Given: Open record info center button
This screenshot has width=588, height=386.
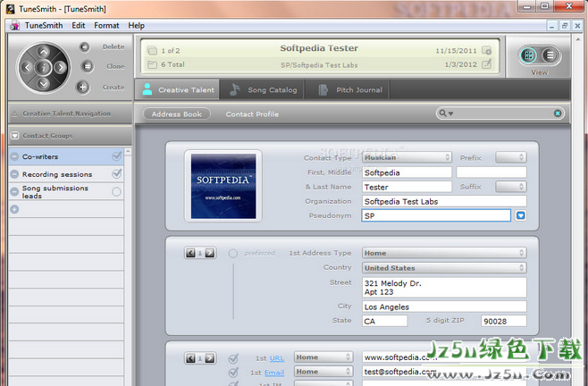Looking at the screenshot, I should click(44, 68).
